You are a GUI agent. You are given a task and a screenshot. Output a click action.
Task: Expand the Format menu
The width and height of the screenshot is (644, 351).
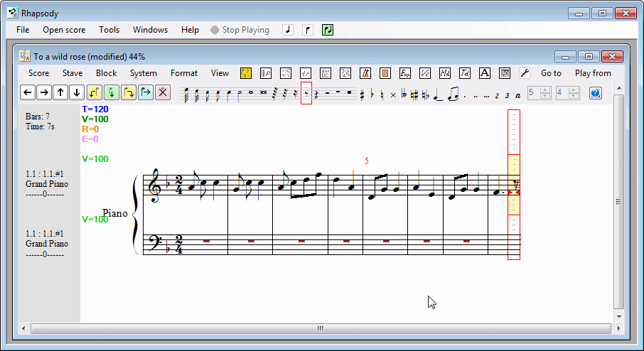pos(184,73)
